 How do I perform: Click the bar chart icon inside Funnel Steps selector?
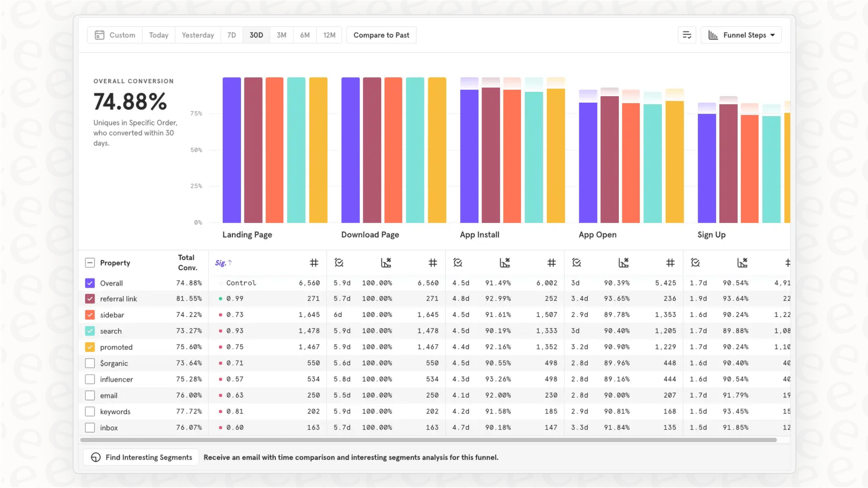[x=715, y=35]
